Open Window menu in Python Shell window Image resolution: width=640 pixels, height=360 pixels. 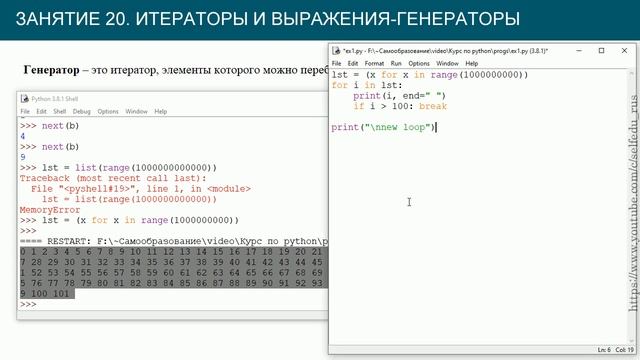(x=136, y=111)
